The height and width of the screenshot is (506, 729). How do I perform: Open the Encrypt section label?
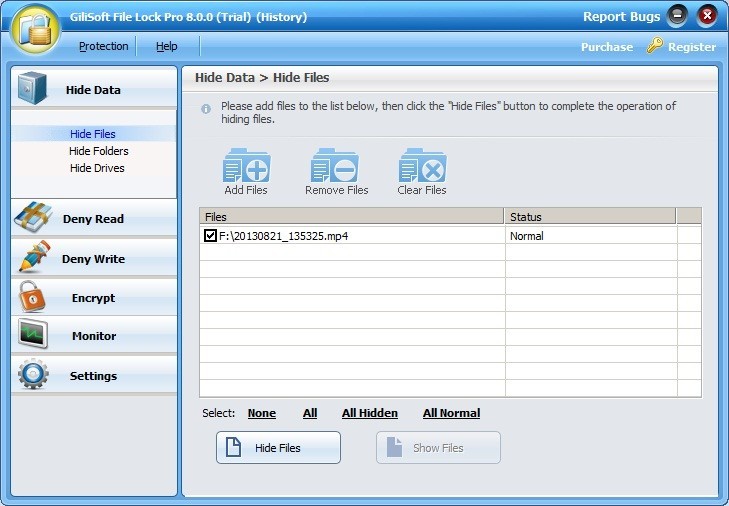(93, 298)
